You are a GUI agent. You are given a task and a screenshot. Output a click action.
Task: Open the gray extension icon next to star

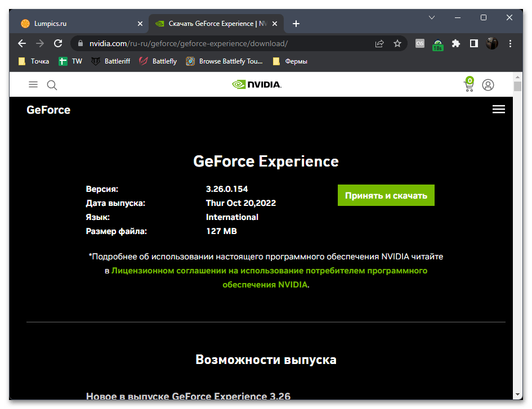pyautogui.click(x=420, y=43)
